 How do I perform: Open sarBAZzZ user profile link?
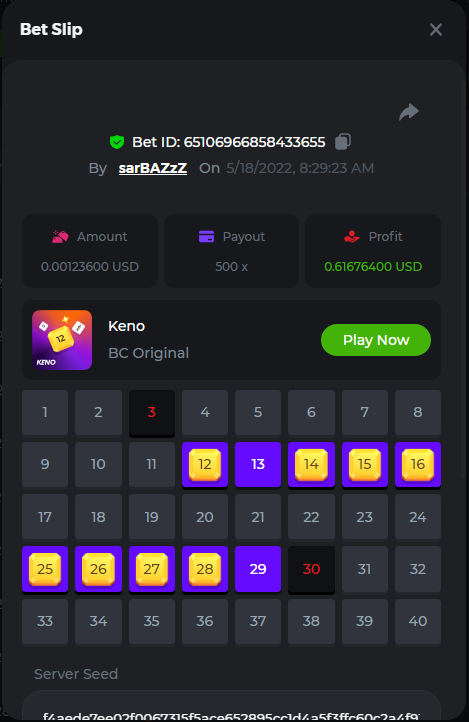(153, 168)
